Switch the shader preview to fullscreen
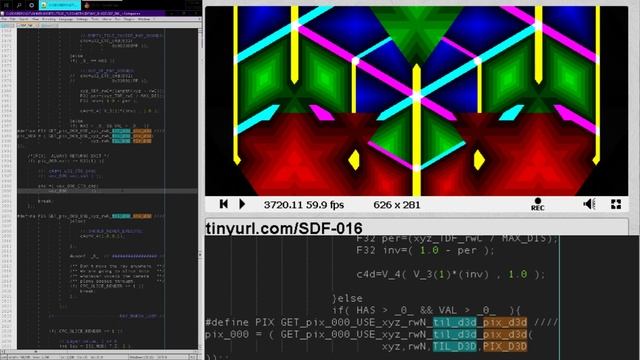 [x=616, y=204]
